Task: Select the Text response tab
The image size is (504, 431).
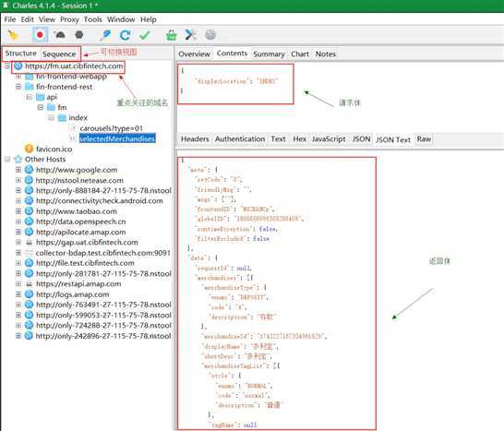Action: click(279, 139)
